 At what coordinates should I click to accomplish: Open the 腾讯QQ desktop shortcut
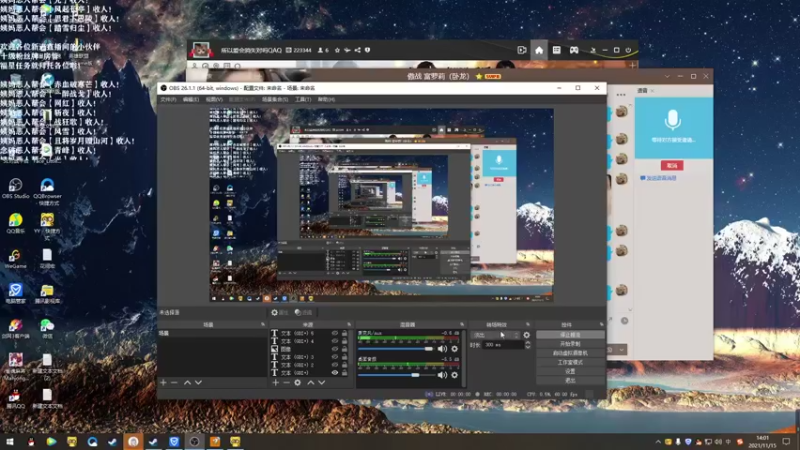point(15,399)
